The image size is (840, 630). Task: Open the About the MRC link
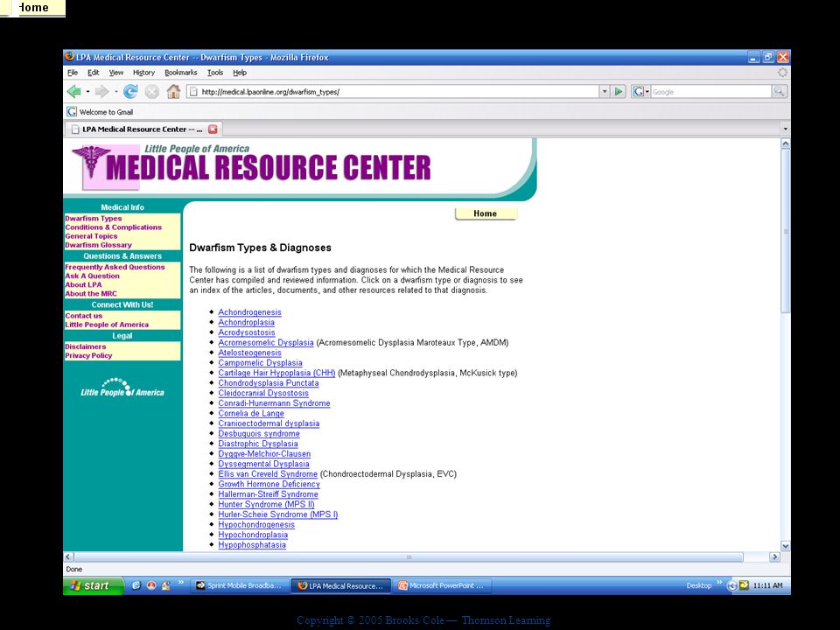pyautogui.click(x=90, y=294)
